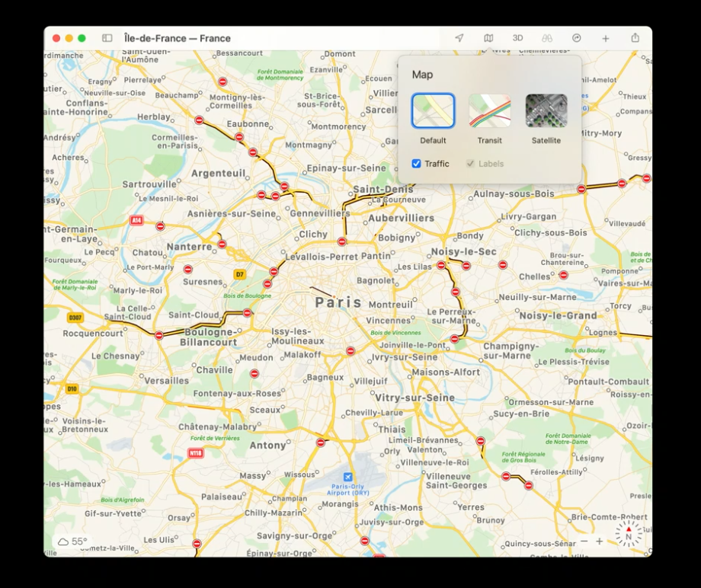This screenshot has height=588, width=701.
Task: Select the Satellite map style thumbnail
Action: [x=546, y=110]
